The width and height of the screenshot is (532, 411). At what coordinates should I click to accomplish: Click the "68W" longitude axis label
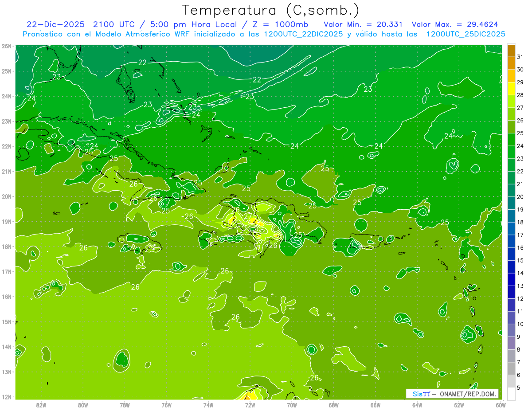[334, 405]
